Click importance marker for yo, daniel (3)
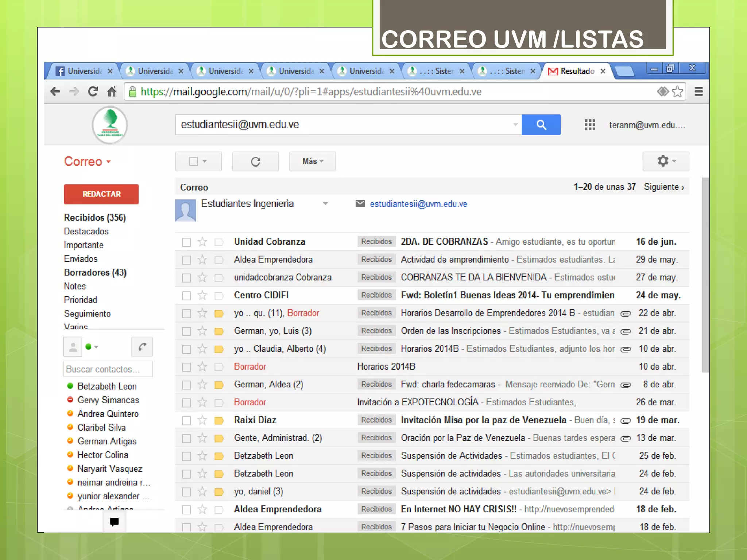 (219, 492)
